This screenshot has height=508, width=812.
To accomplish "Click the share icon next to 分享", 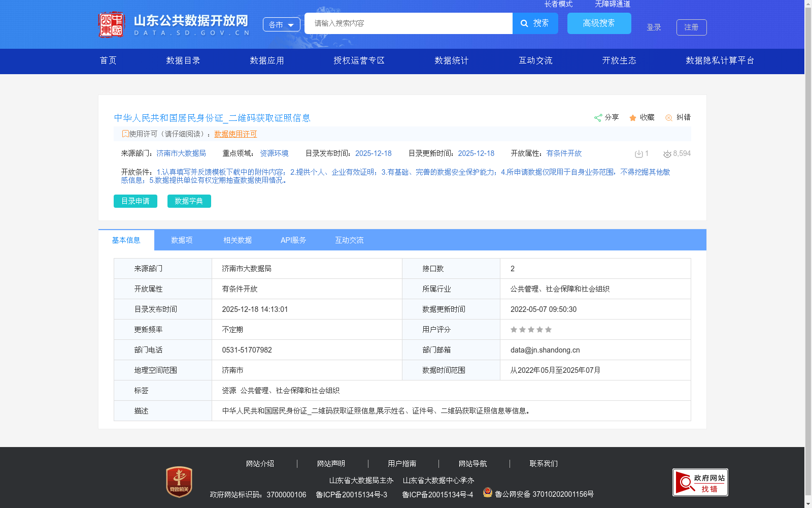I will (x=598, y=118).
